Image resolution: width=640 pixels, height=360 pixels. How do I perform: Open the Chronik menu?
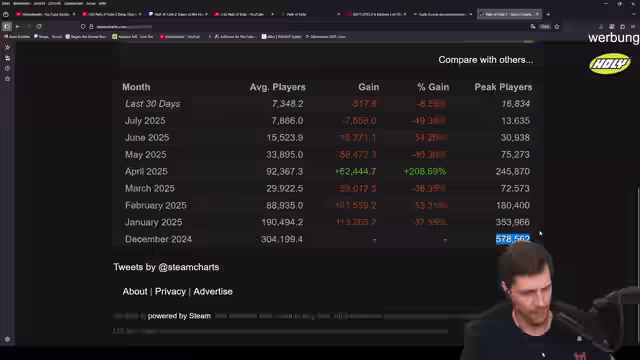coord(54,3)
